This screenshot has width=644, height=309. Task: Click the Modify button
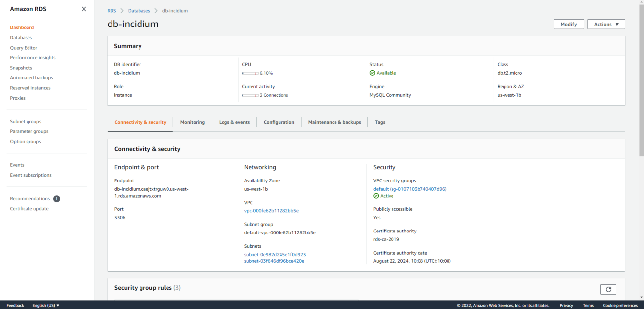[569, 24]
